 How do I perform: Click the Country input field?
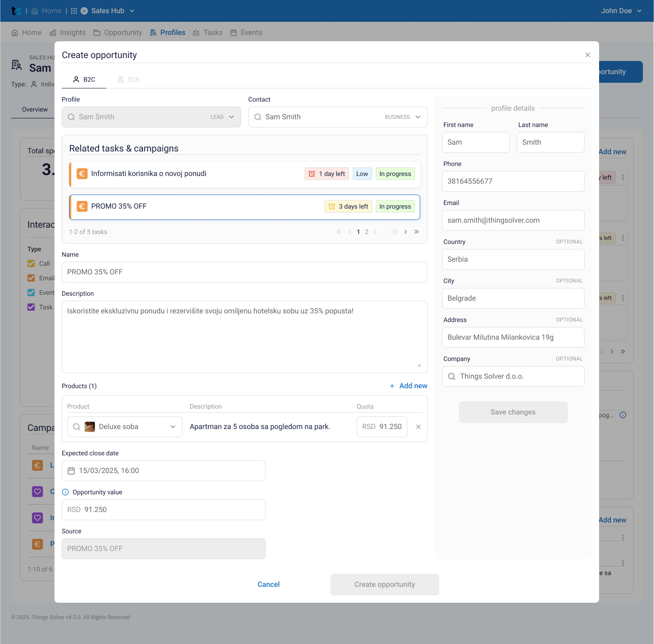pyautogui.click(x=513, y=259)
